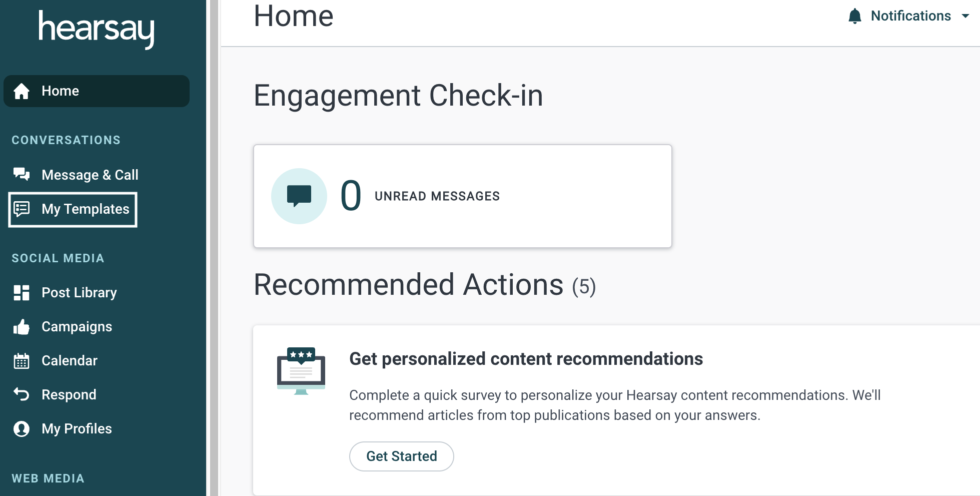Click the Notifications bell icon
Image resolution: width=980 pixels, height=496 pixels.
pyautogui.click(x=855, y=16)
